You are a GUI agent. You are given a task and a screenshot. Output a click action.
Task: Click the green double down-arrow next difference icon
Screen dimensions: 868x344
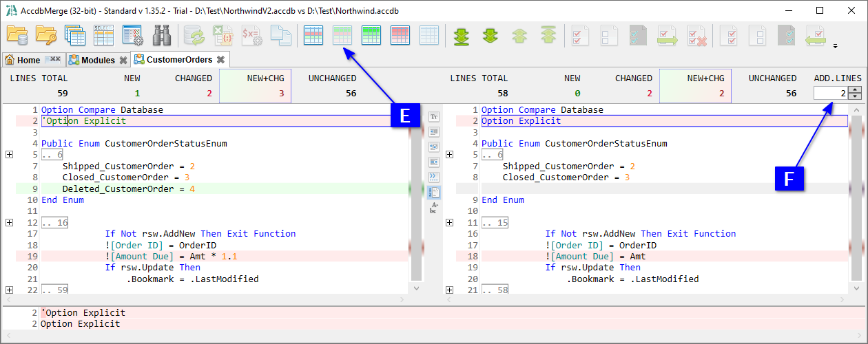[490, 35]
